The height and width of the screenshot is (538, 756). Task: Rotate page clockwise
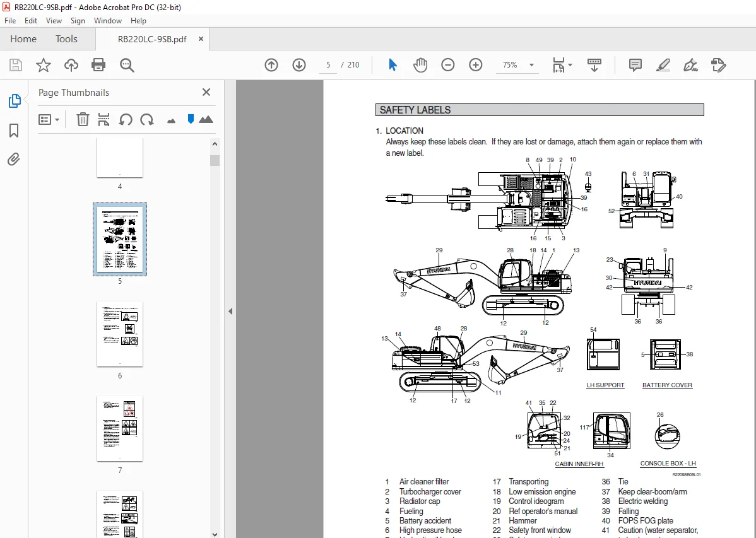[146, 119]
